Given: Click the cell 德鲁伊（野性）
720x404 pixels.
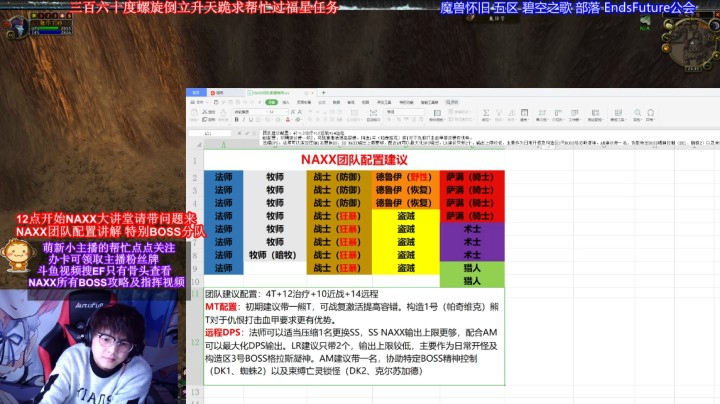Looking at the screenshot, I should click(x=406, y=177).
